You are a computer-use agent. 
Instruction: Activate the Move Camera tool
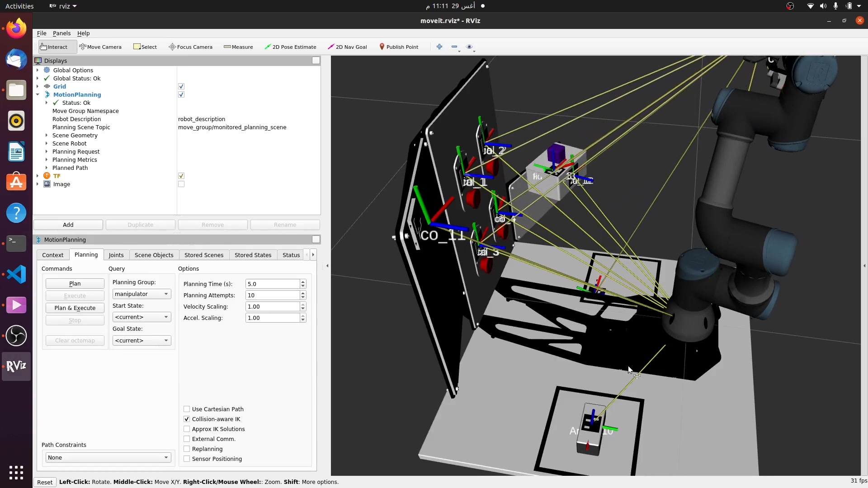100,47
